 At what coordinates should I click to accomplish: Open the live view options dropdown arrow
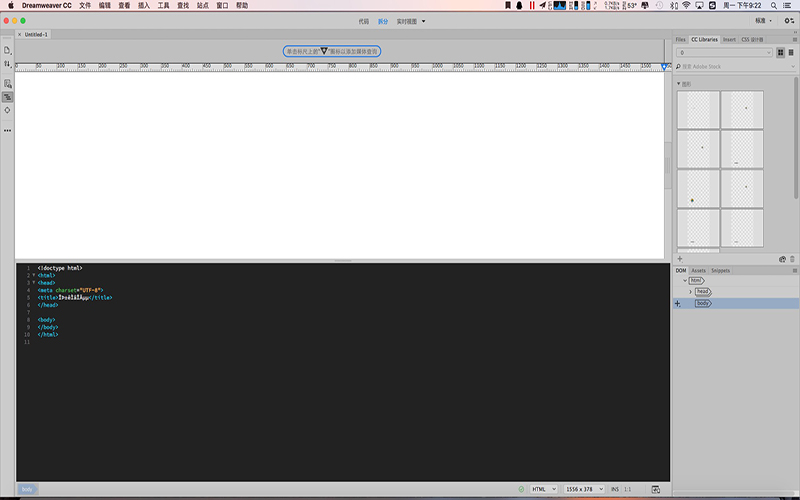pyautogui.click(x=423, y=21)
